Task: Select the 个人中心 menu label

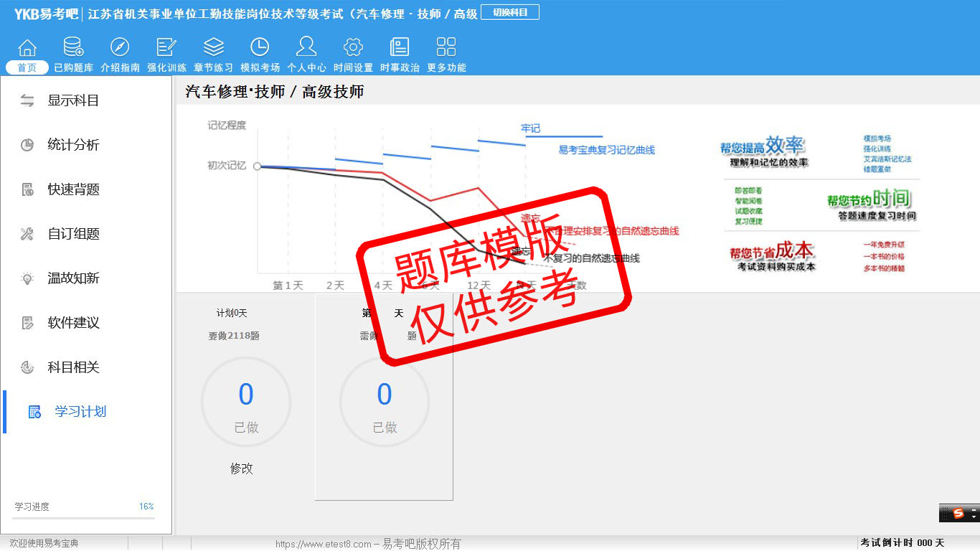Action: [x=306, y=67]
